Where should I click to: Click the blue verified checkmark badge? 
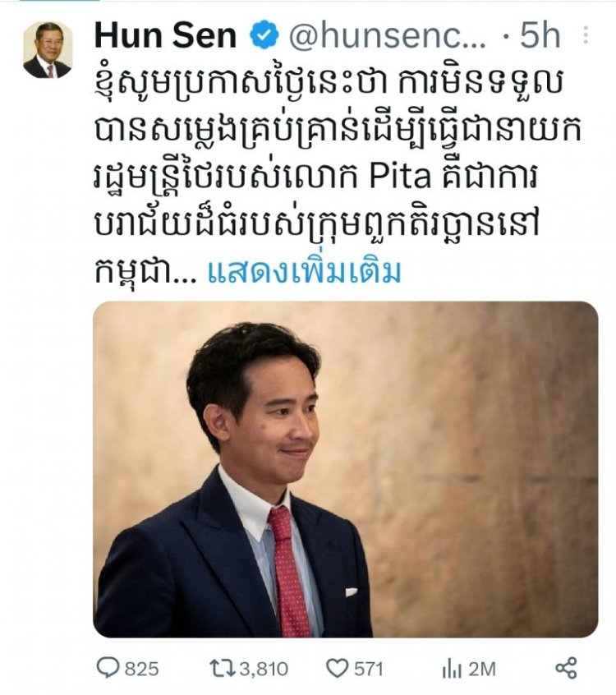coord(264,35)
